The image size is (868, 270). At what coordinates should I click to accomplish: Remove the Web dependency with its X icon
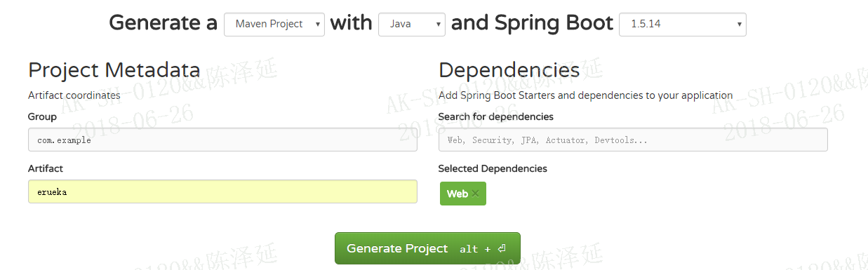tap(475, 194)
